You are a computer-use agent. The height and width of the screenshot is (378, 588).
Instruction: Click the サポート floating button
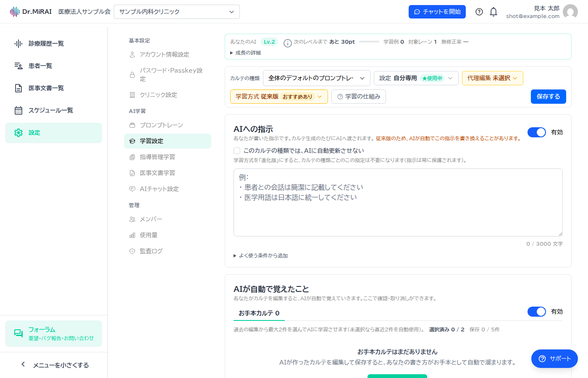[554, 359]
